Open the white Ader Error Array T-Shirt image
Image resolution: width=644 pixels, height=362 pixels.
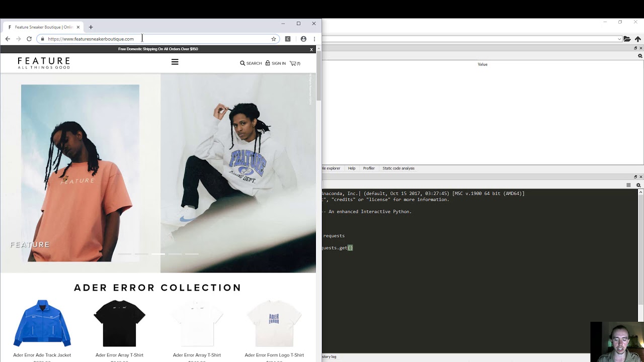tap(197, 323)
